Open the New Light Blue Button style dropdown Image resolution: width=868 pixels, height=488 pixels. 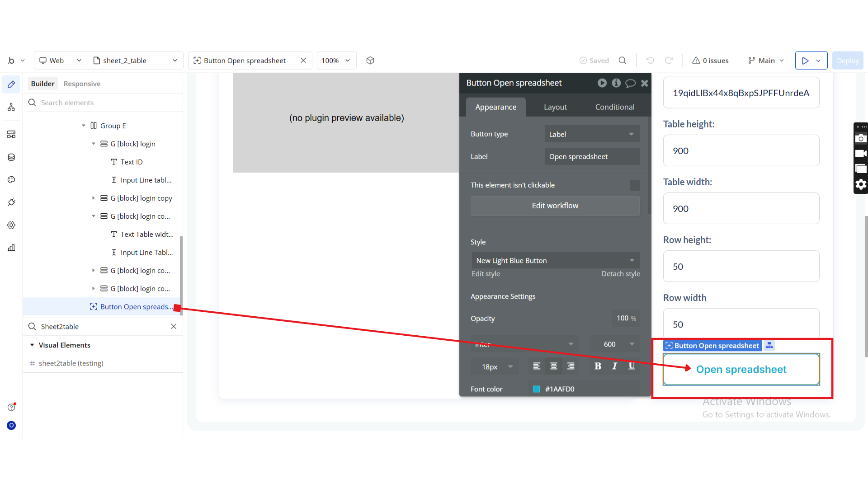555,261
